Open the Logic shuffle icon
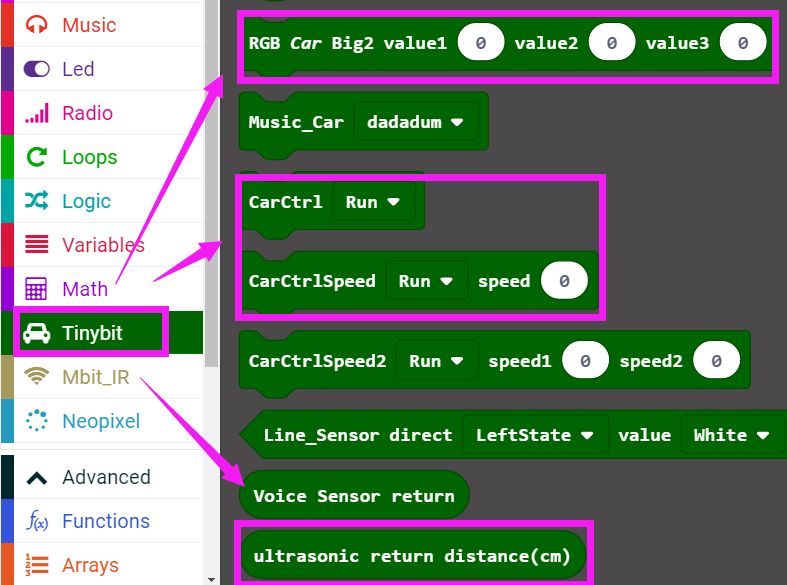Screen dimensions: 787x585 (37, 201)
